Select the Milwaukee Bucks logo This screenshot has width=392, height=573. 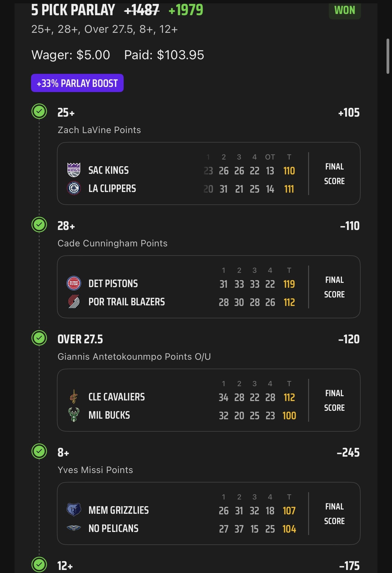74,415
